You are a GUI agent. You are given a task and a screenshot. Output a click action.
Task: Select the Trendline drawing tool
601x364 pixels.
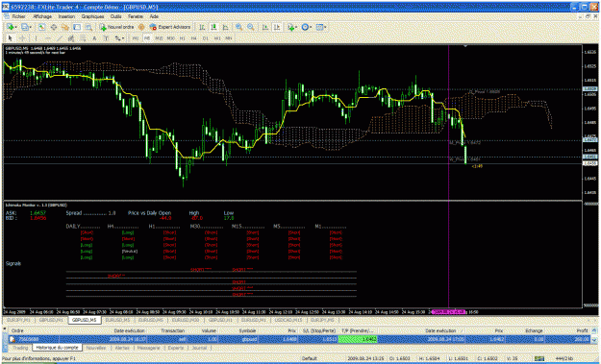click(59, 38)
